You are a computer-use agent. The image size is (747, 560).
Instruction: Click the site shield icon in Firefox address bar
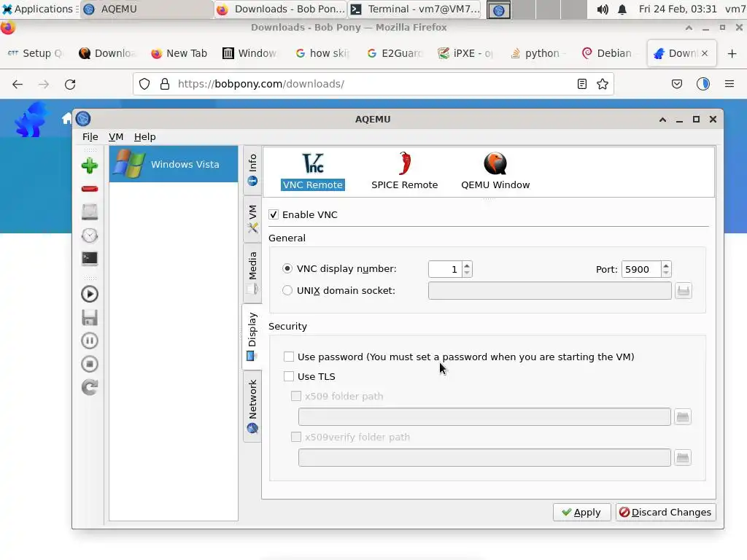(144, 85)
